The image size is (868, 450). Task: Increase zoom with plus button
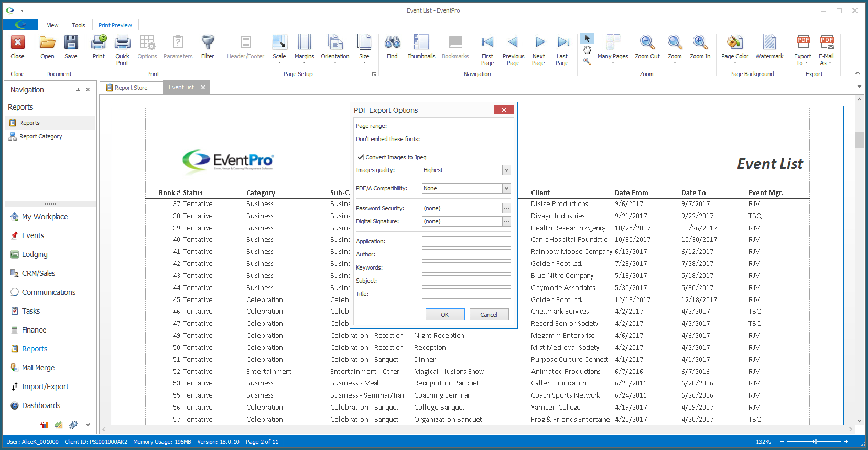point(846,442)
